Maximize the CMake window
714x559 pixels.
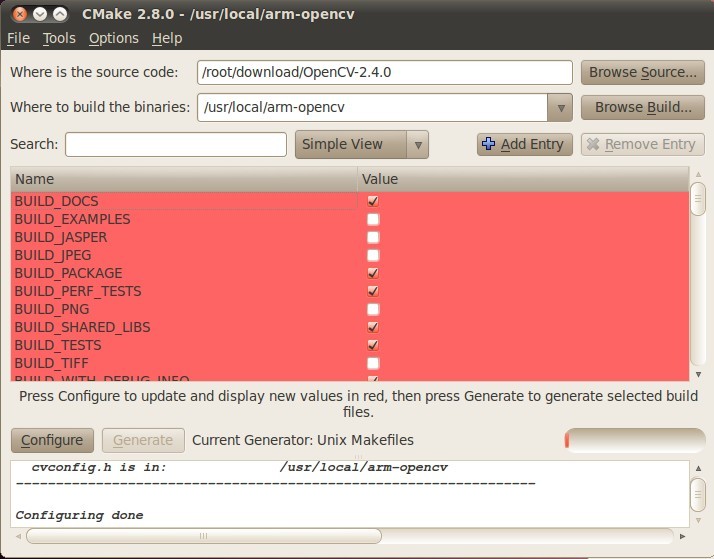pos(60,14)
